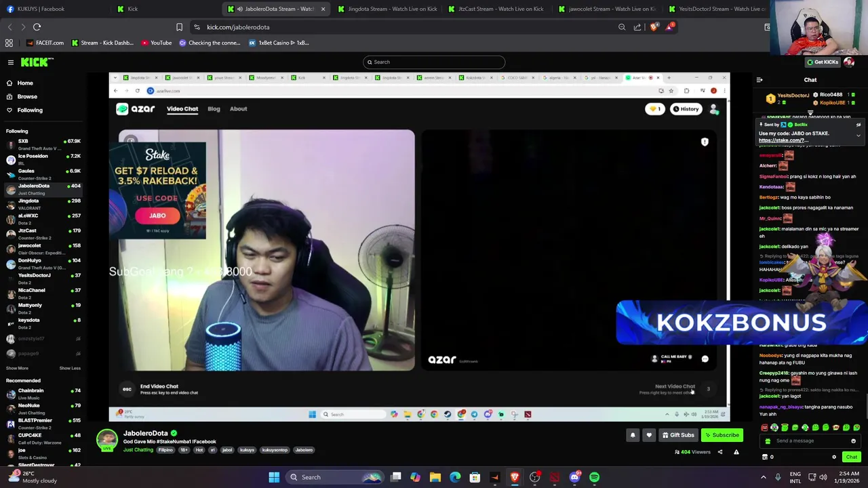The image size is (868, 488).
Task: Click Show More under Following
Action: [x=17, y=368]
